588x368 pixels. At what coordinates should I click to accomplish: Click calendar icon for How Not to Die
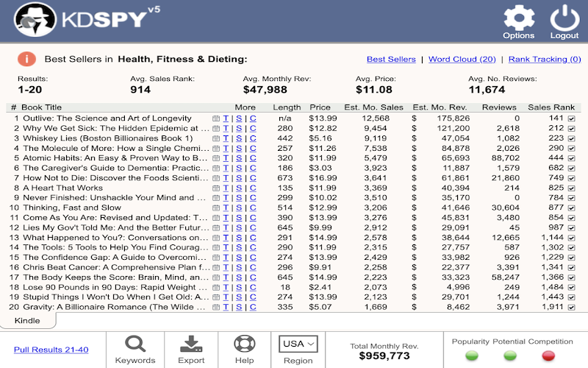tap(216, 178)
